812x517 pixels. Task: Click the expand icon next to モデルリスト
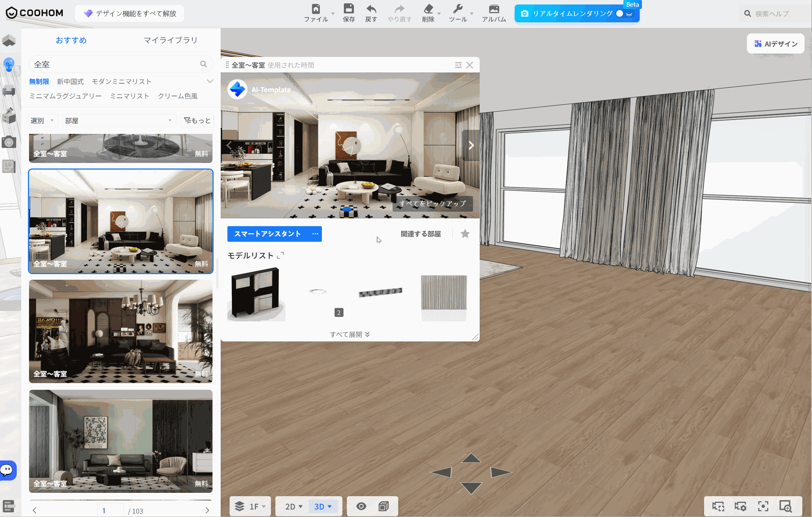coord(281,255)
